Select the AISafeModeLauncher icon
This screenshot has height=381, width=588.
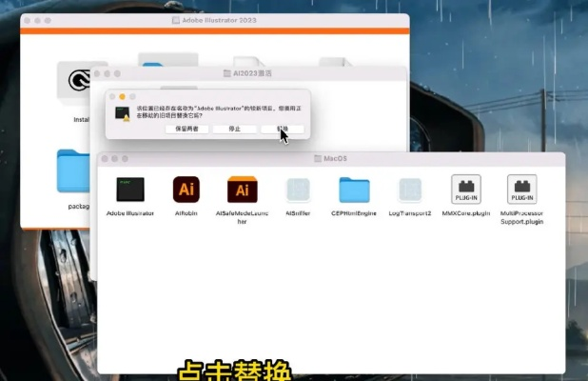pos(243,190)
